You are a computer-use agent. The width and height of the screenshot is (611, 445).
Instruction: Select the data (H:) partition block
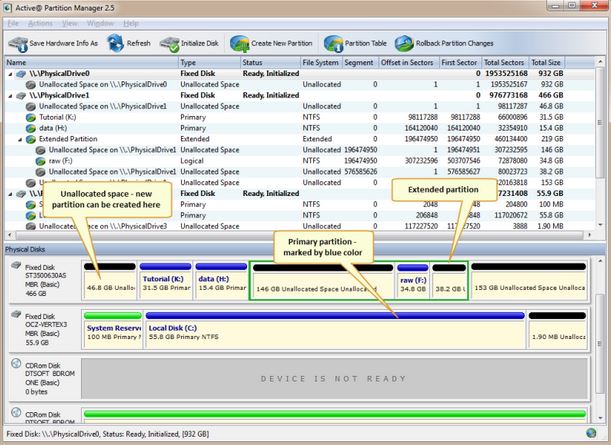click(221, 281)
